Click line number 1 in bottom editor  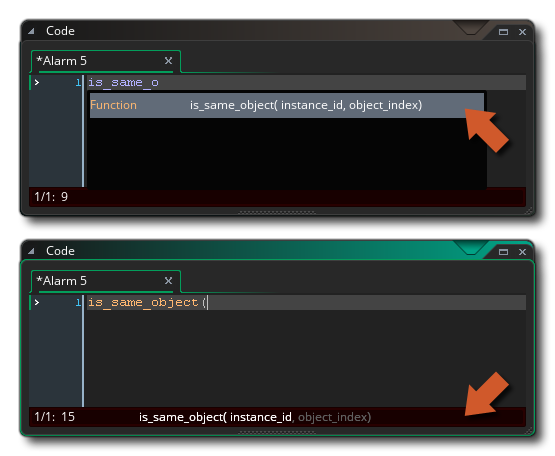pyautogui.click(x=78, y=303)
